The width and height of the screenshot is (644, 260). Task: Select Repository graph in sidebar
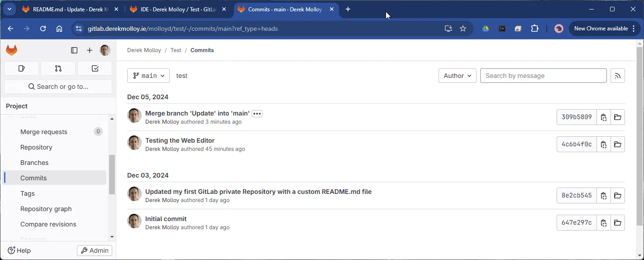click(x=46, y=209)
